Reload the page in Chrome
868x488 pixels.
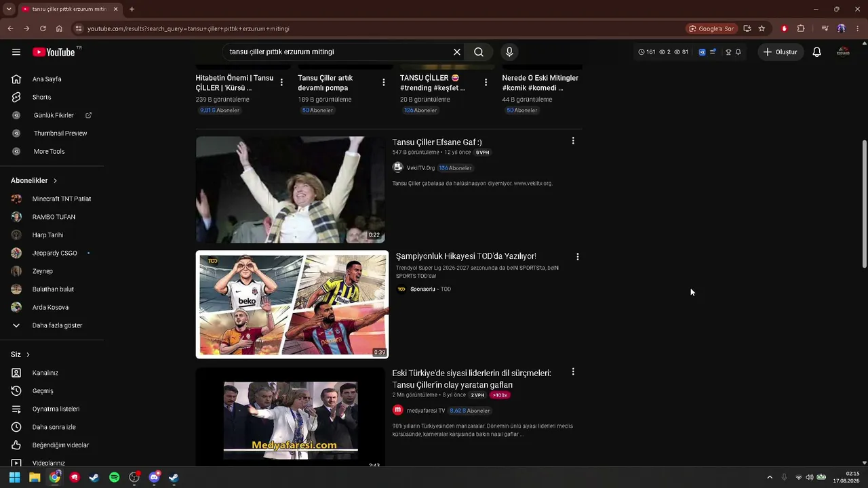[43, 28]
